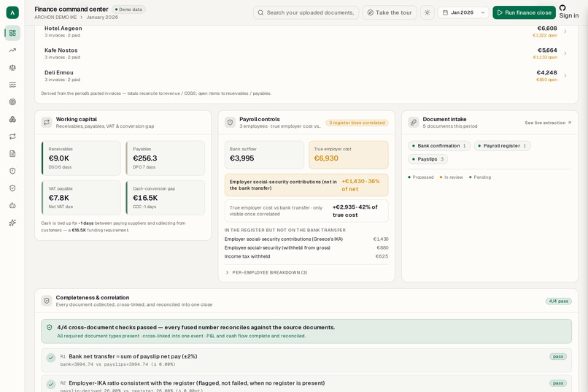Click the shield icon in the 4/4 checks banner
This screenshot has height=392, width=588.
[49, 328]
